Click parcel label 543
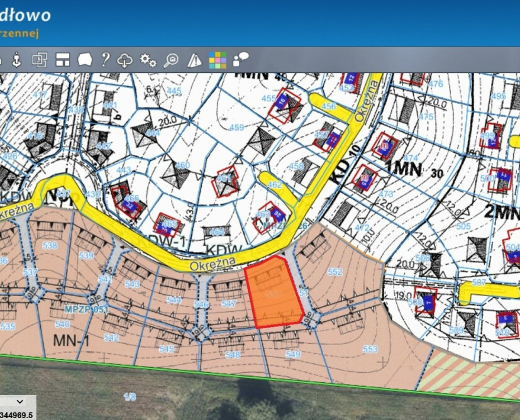The image size is (520, 420). tap(132, 284)
